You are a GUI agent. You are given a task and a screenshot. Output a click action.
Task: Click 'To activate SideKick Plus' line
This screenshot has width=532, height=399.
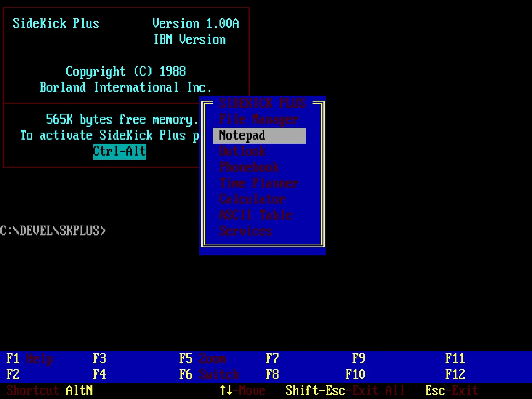[109, 136]
